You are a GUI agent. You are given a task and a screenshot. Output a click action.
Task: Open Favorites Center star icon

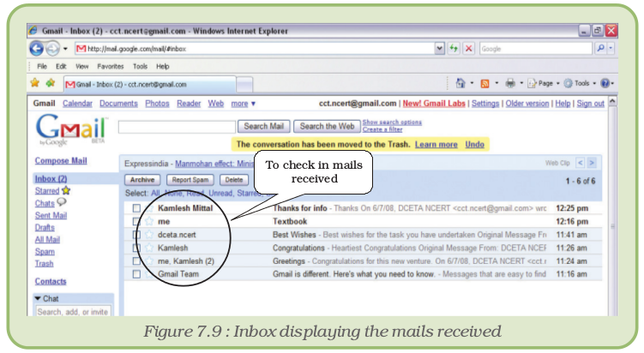35,83
